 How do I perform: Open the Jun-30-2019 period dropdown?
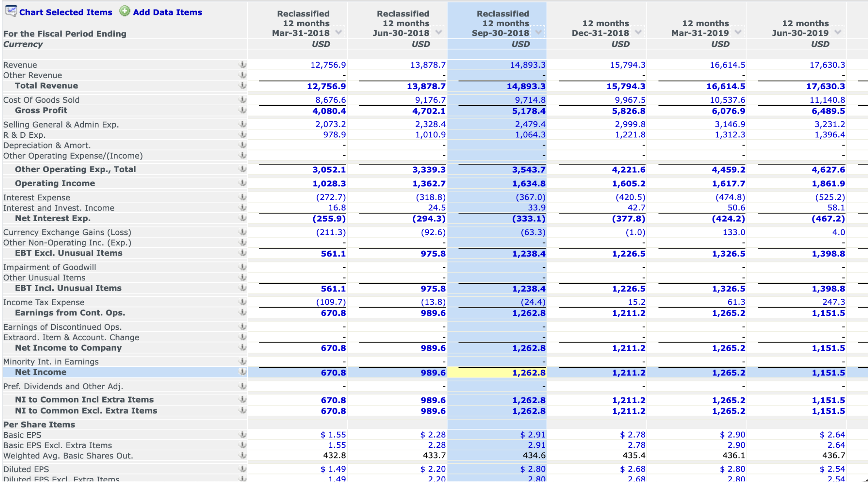tap(838, 33)
